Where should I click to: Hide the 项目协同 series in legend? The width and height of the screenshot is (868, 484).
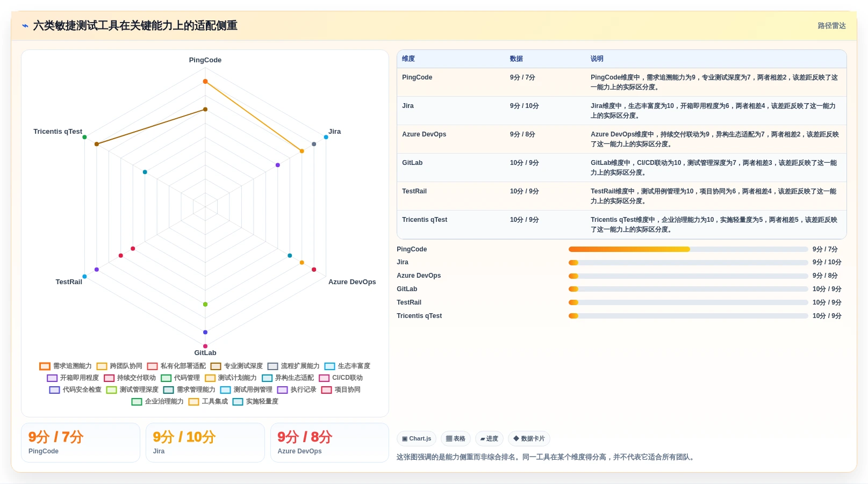[x=341, y=389]
